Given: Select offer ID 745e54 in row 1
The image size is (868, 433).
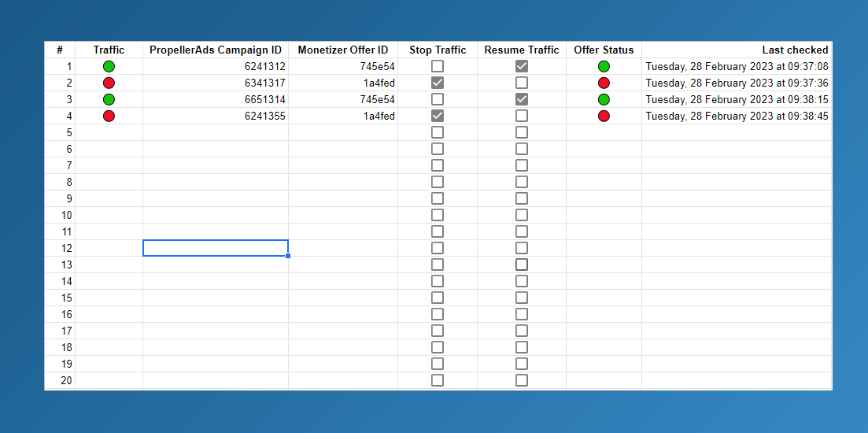Looking at the screenshot, I should pyautogui.click(x=342, y=66).
